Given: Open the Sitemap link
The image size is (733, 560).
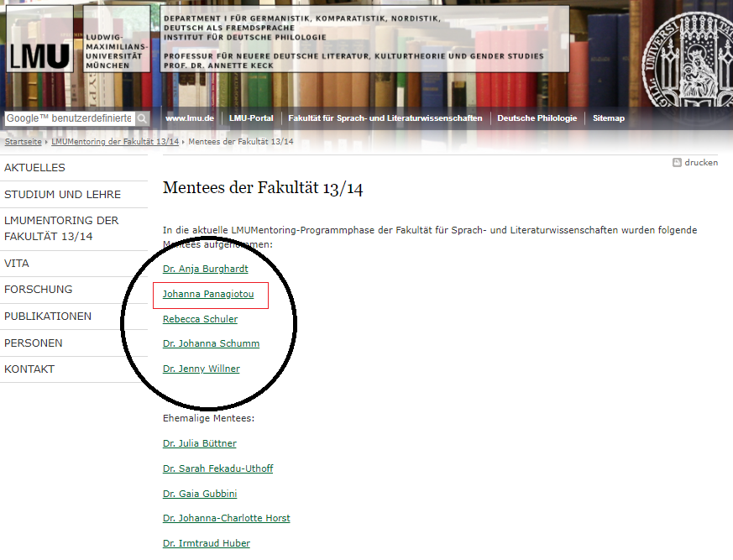Looking at the screenshot, I should coord(609,118).
